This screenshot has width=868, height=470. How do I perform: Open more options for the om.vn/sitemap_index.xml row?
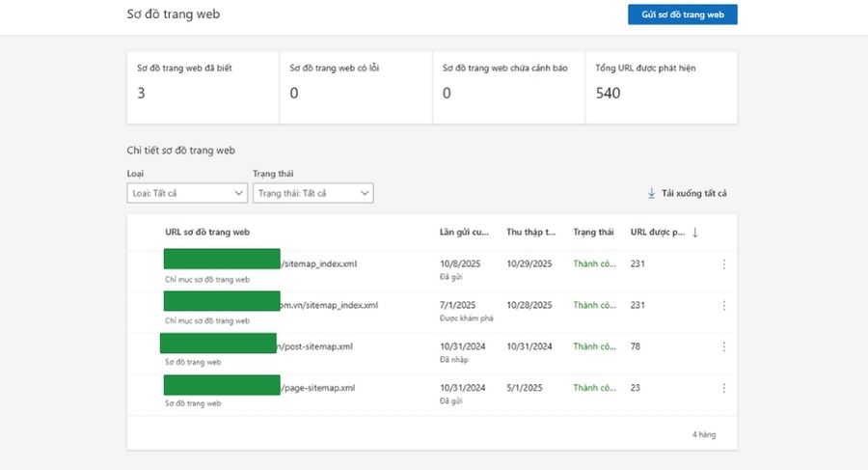click(x=723, y=306)
